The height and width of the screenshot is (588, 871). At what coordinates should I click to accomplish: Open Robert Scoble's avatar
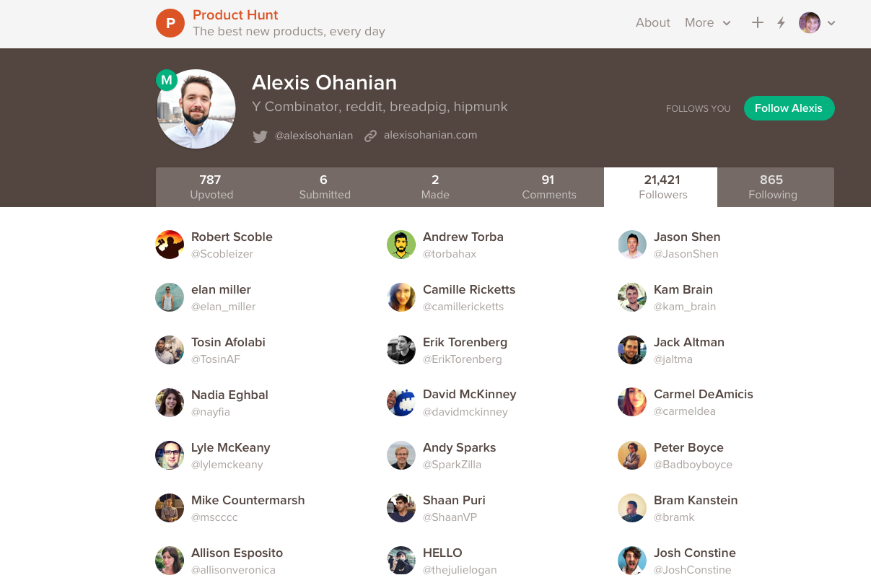pos(170,245)
